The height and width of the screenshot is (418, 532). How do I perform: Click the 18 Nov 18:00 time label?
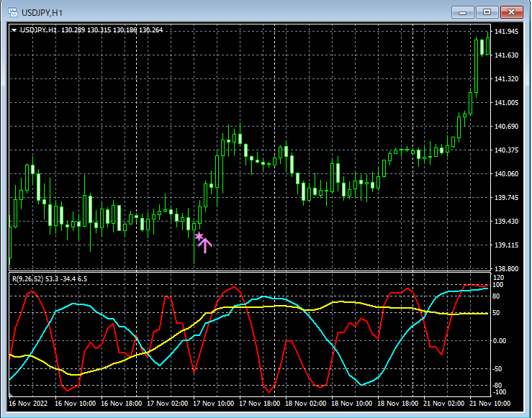tap(397, 404)
